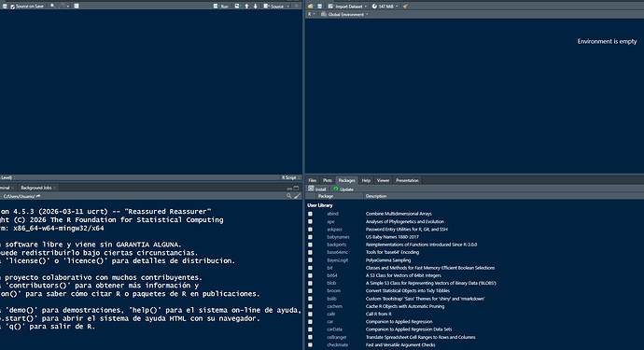
Task: Click the re-run previous code icon
Action: [x=238, y=7]
